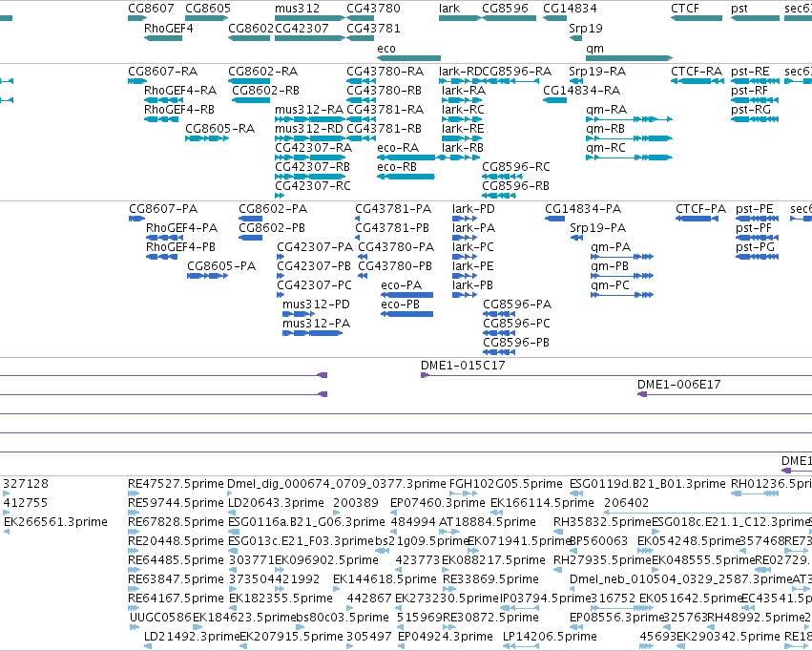Image resolution: width=812 pixels, height=651 pixels.
Task: Click the CG8596 gene label
Action: coord(505,9)
